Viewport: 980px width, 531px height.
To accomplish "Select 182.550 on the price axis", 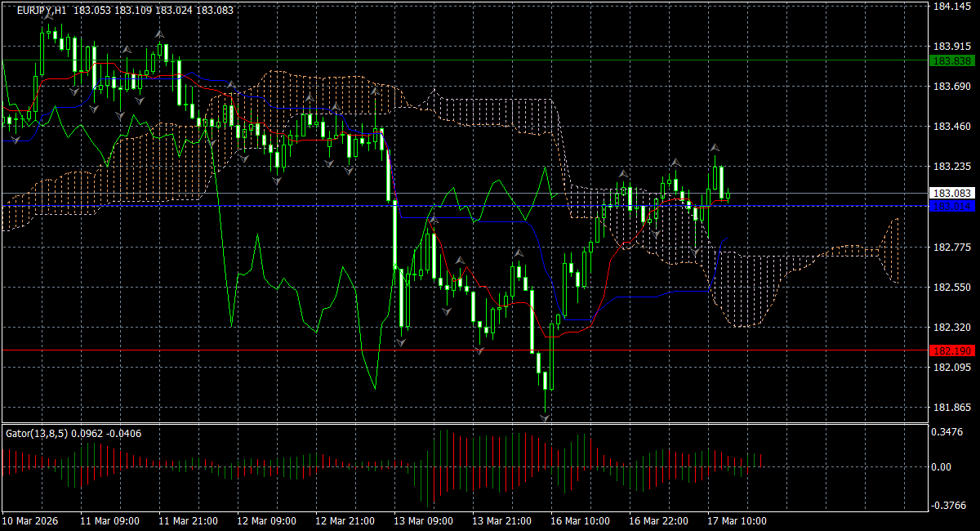I will tap(951, 288).
